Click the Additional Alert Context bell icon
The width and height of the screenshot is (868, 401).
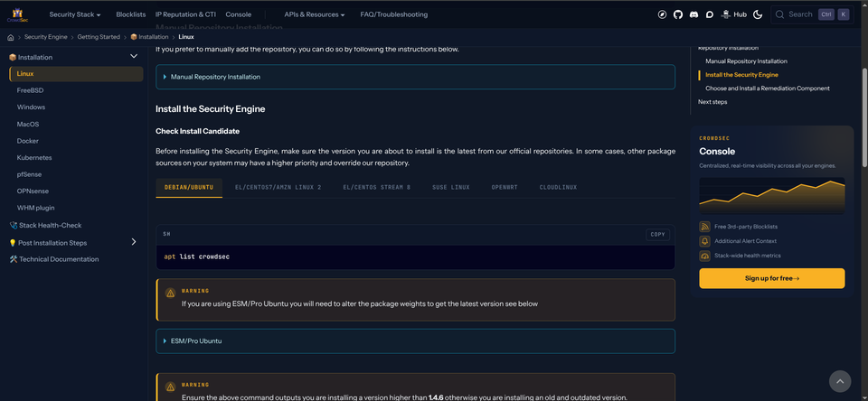tap(704, 241)
